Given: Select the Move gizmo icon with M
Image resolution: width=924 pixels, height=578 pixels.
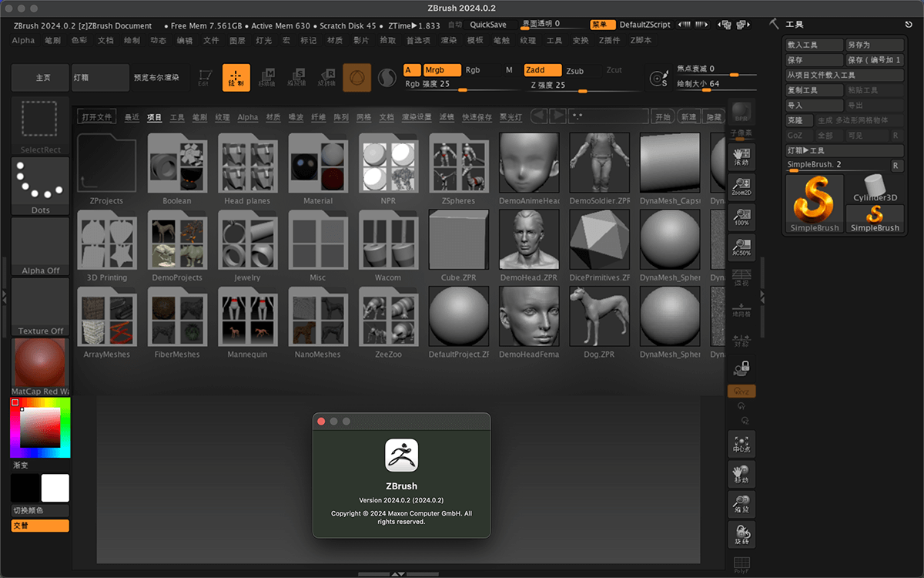Looking at the screenshot, I should coord(267,78).
